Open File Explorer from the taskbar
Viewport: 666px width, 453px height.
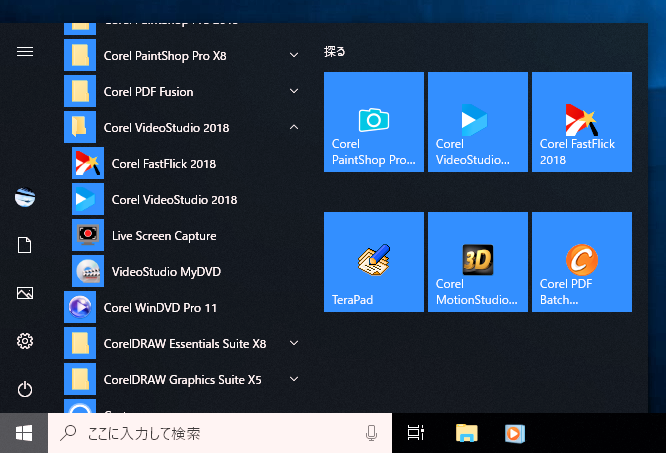point(466,433)
